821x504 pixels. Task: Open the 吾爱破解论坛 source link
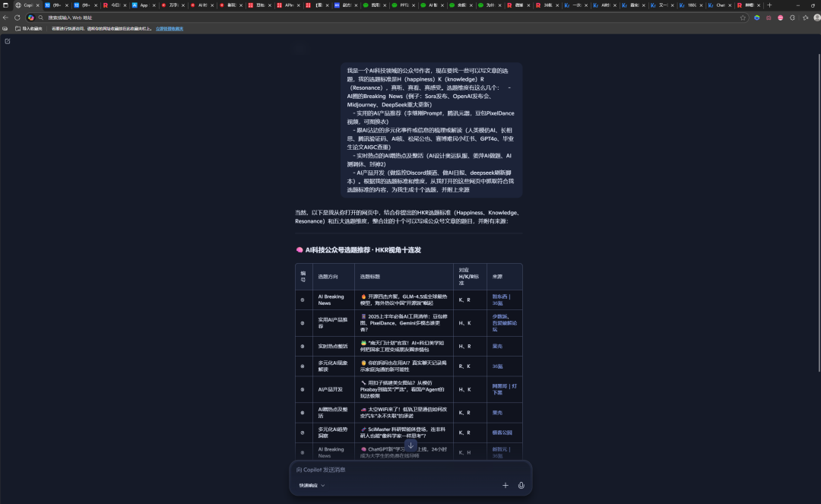click(504, 326)
